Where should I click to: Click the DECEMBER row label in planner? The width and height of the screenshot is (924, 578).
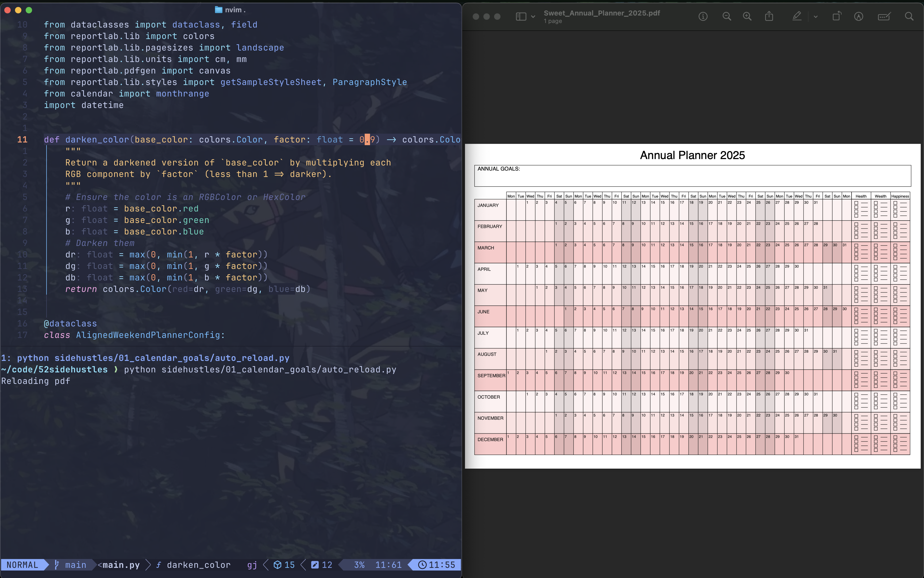(490, 440)
